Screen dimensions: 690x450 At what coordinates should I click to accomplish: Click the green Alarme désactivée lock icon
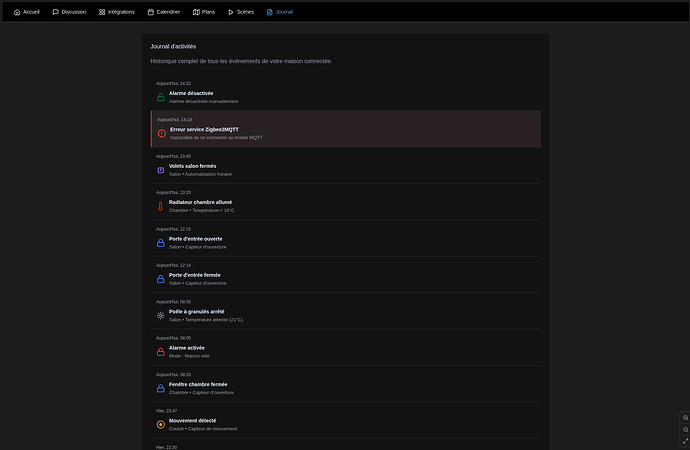point(160,97)
